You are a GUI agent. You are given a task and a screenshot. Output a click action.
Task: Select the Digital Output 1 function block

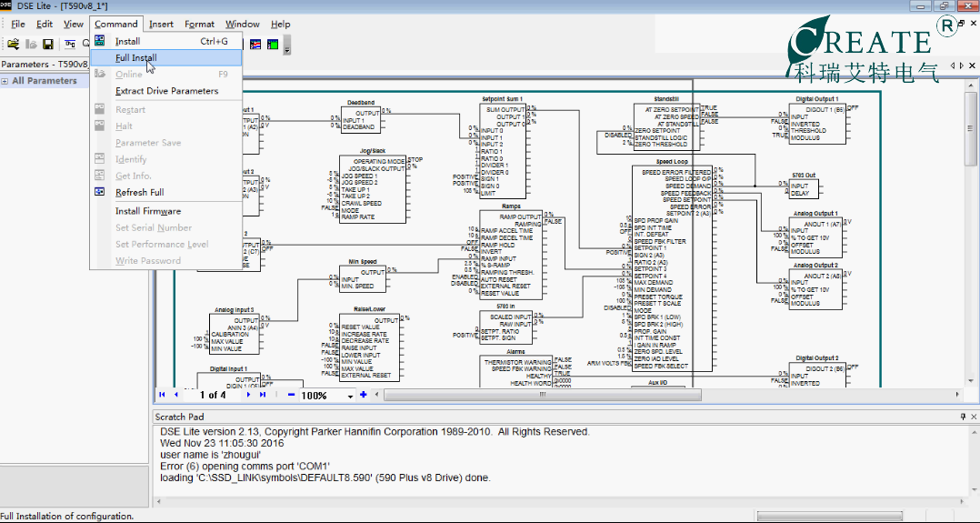coord(817,124)
